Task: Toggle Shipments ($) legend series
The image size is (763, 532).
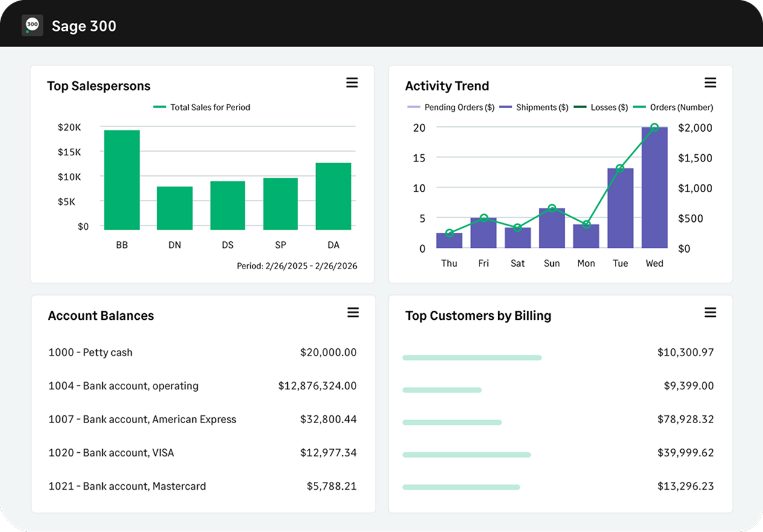Action: tap(534, 107)
